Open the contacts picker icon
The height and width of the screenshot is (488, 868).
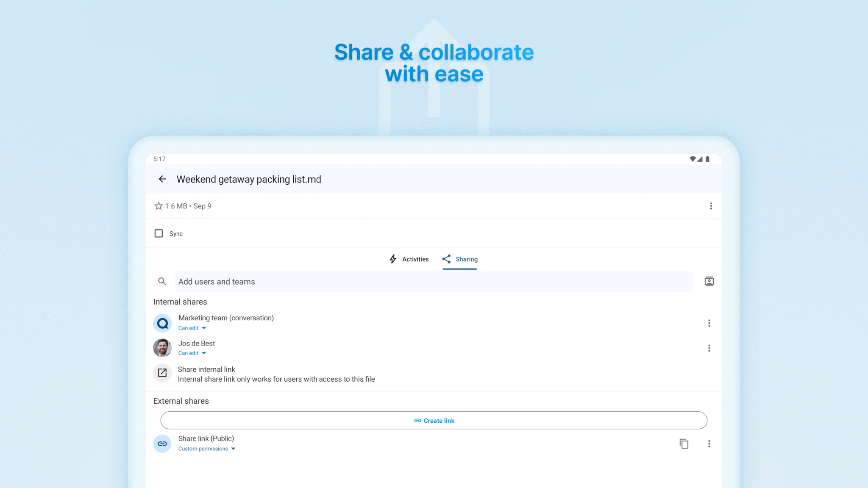pyautogui.click(x=709, y=281)
